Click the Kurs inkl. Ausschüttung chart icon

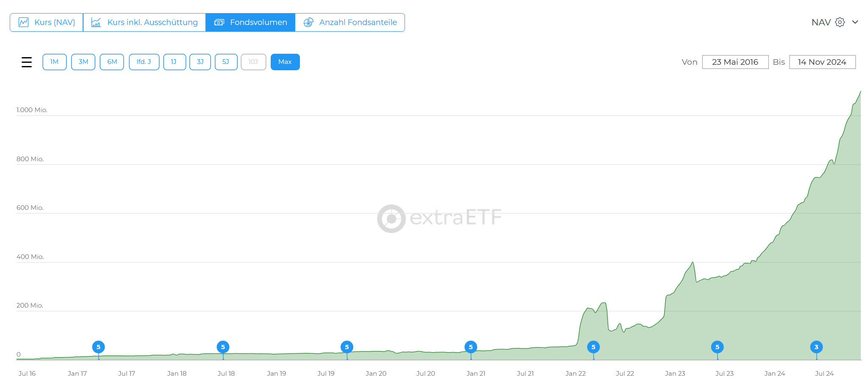[96, 22]
